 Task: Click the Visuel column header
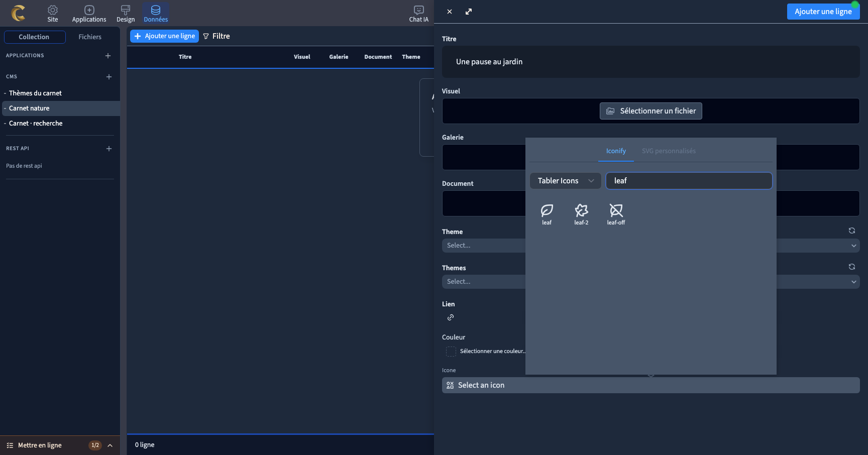click(302, 57)
